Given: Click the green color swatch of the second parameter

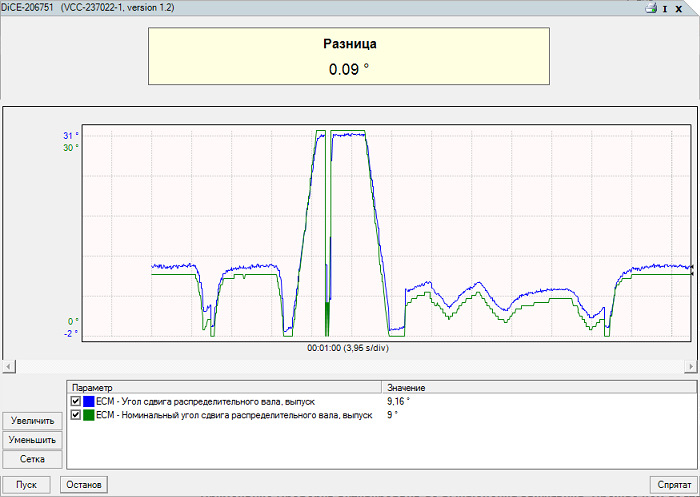Looking at the screenshot, I should 88,415.
